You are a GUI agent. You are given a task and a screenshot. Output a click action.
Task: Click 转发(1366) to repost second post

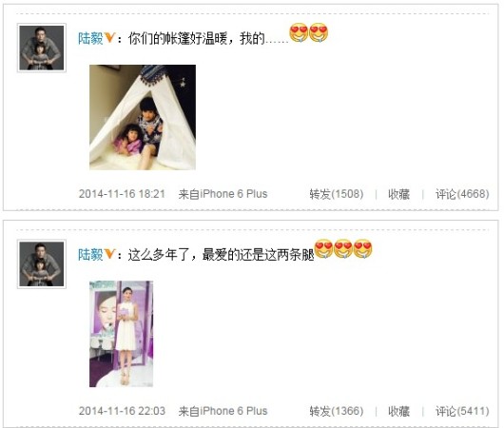point(337,411)
